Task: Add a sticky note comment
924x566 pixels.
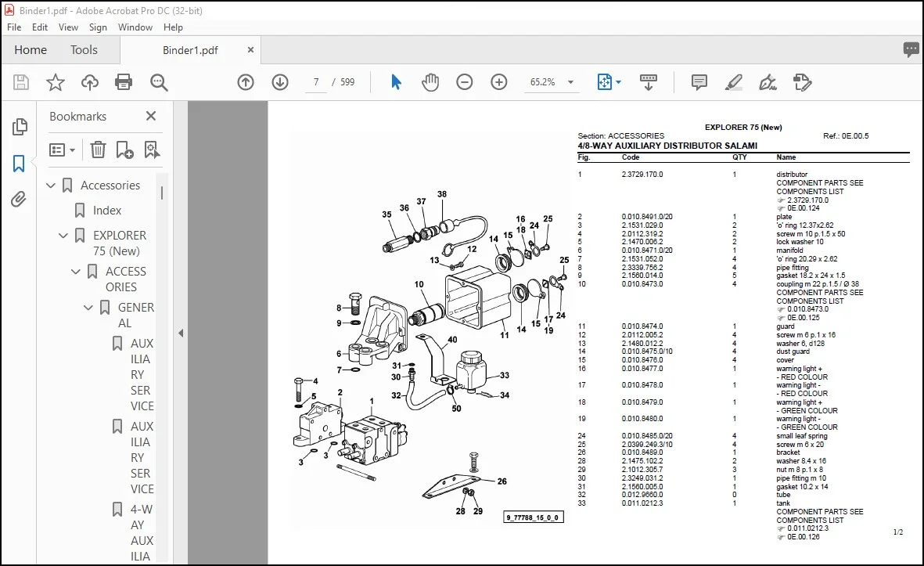Action: [x=699, y=82]
